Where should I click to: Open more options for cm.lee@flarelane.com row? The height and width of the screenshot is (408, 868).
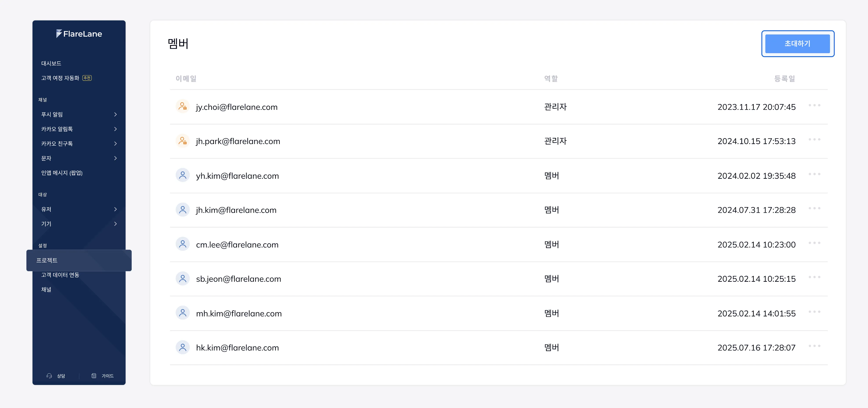pyautogui.click(x=814, y=243)
